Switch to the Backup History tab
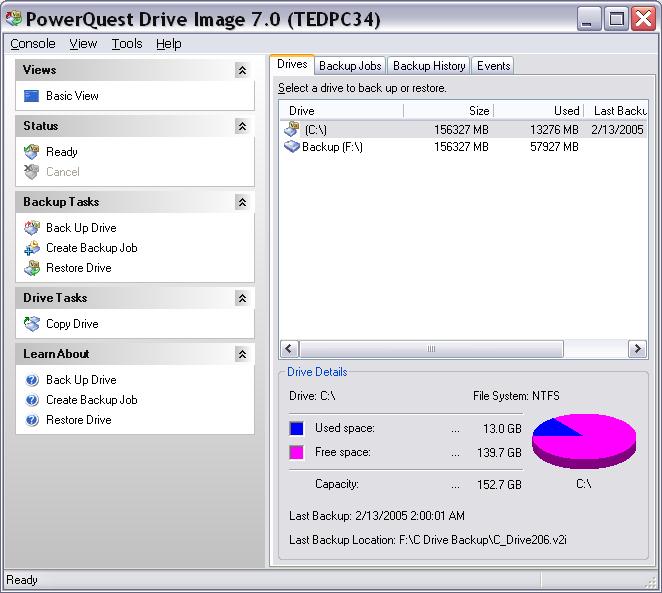 pos(429,66)
